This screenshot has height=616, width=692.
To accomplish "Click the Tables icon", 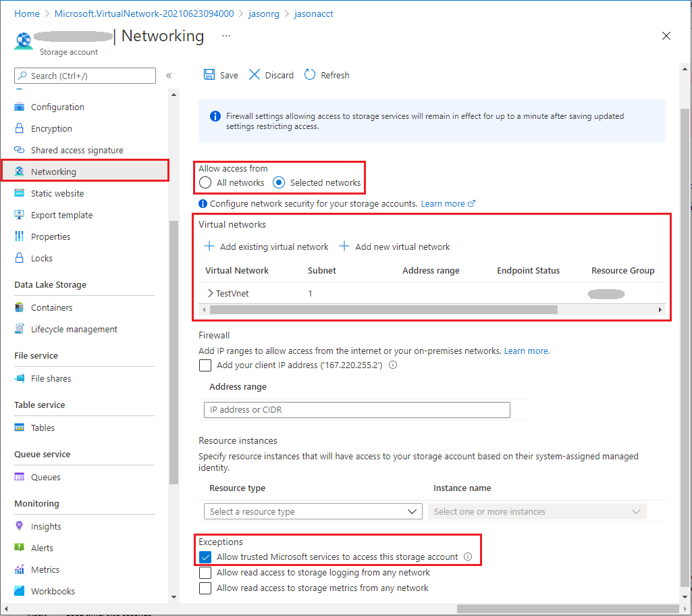I will pyautogui.click(x=20, y=428).
